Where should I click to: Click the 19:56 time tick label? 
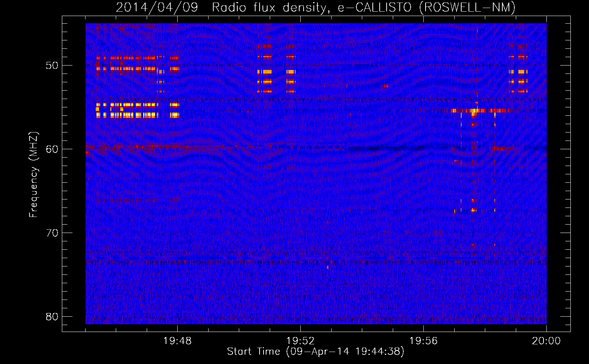point(423,341)
